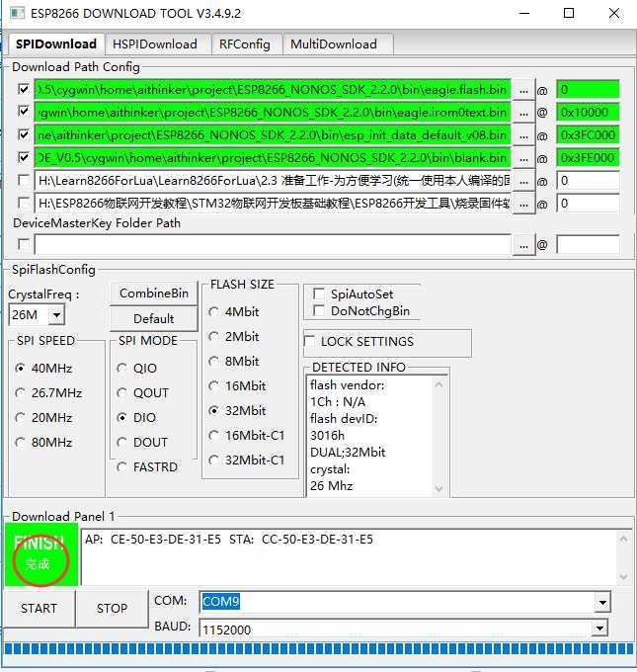Uncheck the esp_init_data_default_v08.bin checkbox
This screenshot has height=672, width=637.
coord(24,134)
